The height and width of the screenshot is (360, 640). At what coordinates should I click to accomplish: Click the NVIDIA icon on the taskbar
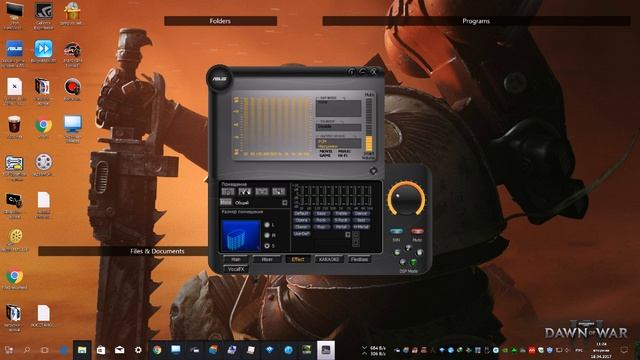coord(307,350)
